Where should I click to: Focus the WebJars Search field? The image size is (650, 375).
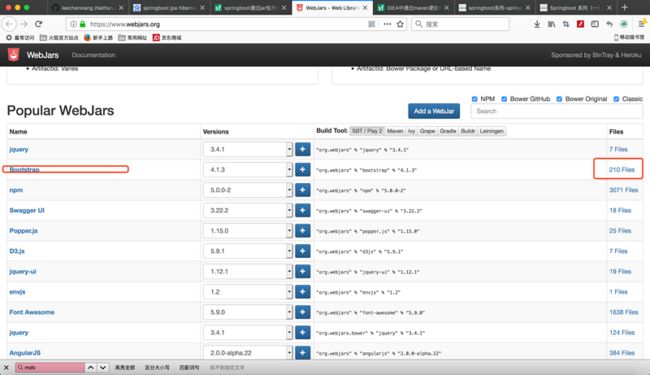tap(556, 111)
